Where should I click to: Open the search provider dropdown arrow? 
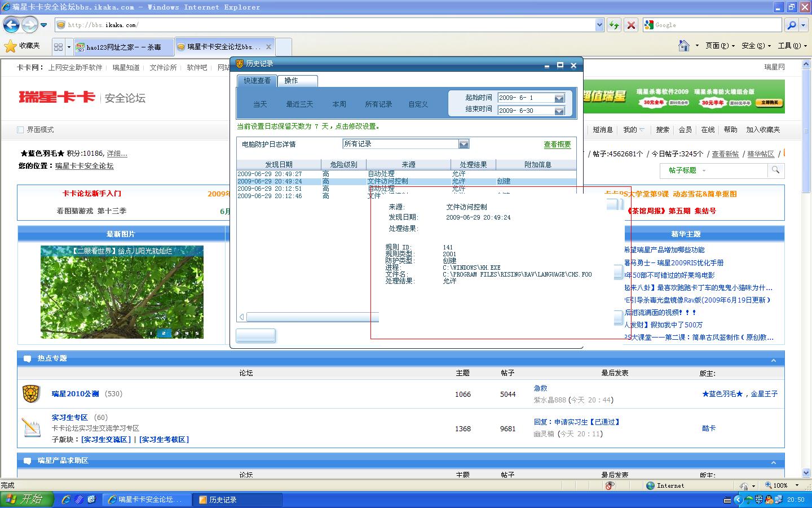point(803,25)
